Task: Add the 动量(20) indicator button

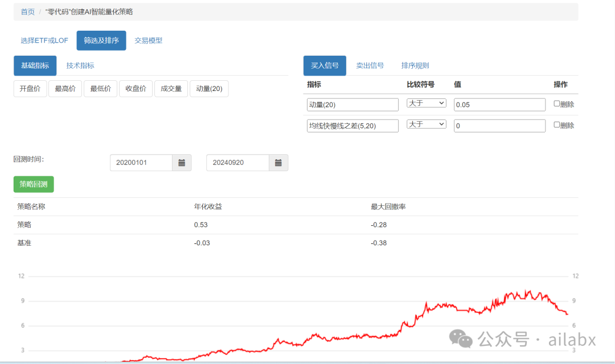Action: pyautogui.click(x=209, y=89)
